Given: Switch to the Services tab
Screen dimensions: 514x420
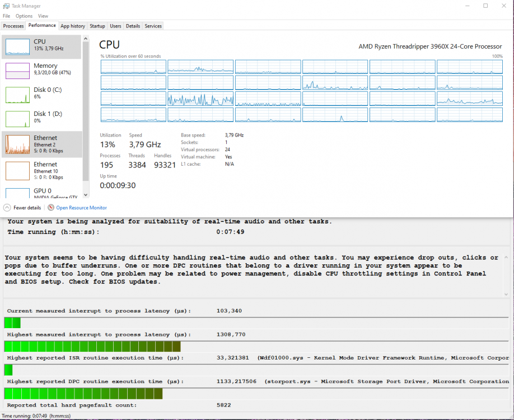Looking at the screenshot, I should click(153, 26).
